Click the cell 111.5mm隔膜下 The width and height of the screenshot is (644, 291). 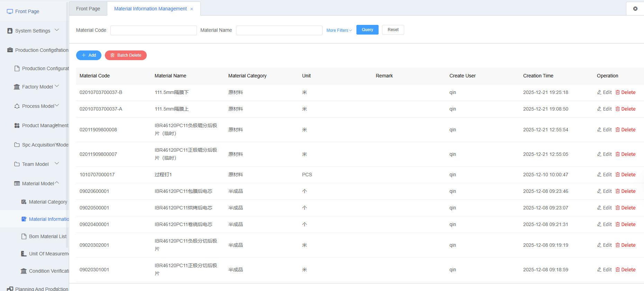coord(172,92)
